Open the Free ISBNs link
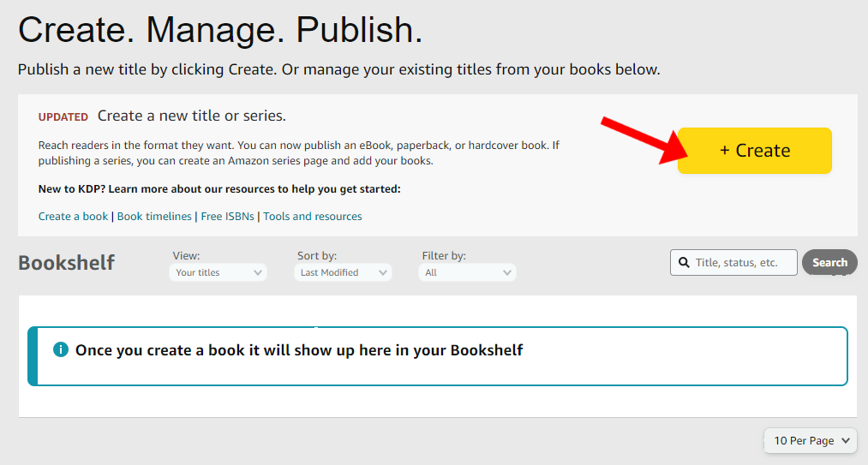This screenshot has height=465, width=868. click(x=228, y=217)
